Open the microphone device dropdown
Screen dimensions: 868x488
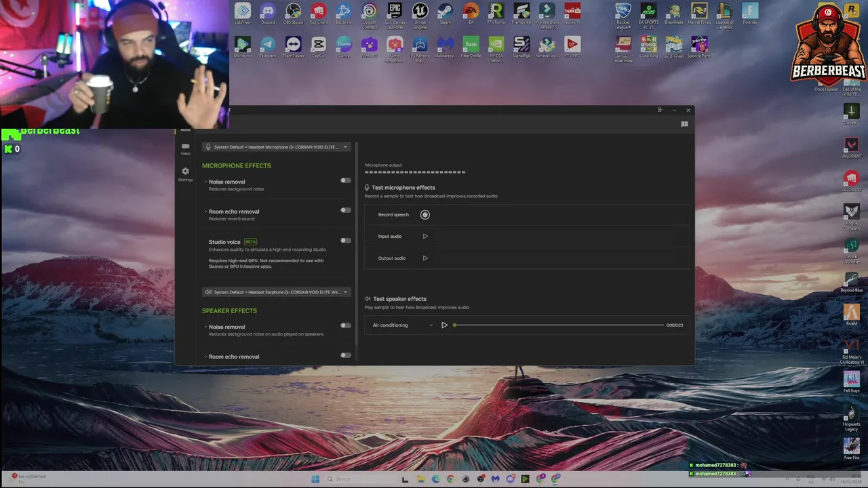277,147
